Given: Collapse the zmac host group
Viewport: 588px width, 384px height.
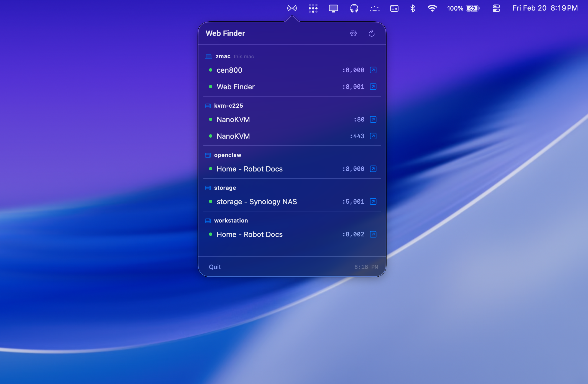Looking at the screenshot, I should click(223, 56).
